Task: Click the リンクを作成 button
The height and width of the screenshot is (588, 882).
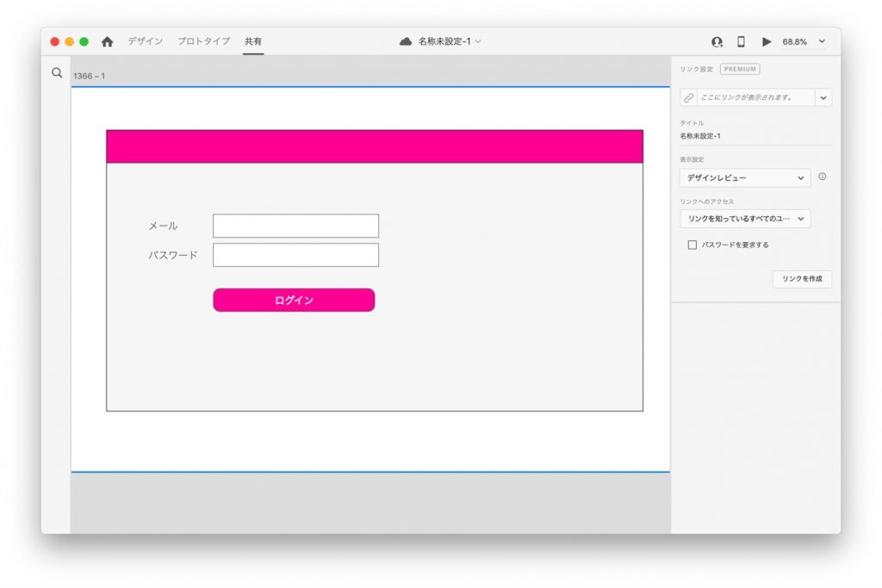Action: point(802,279)
